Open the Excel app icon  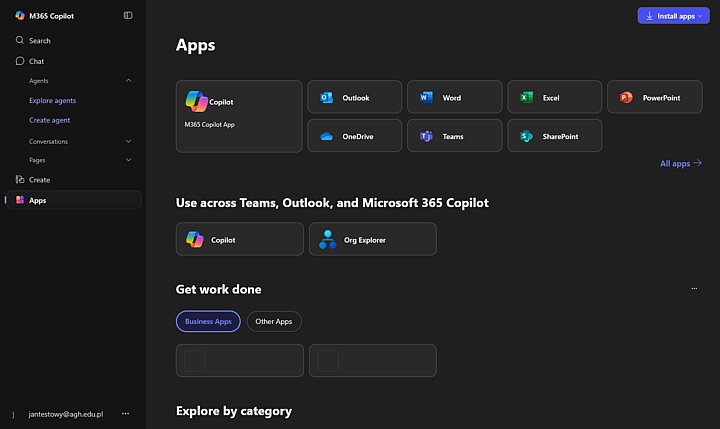click(526, 97)
